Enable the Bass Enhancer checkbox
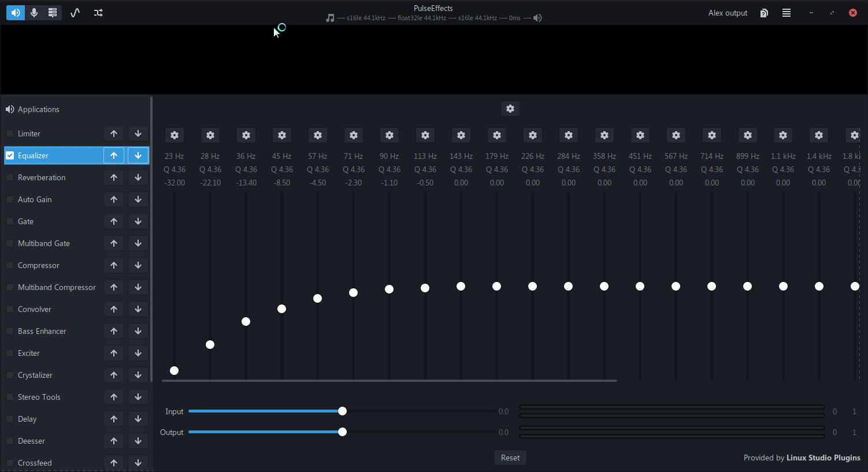 click(10, 331)
